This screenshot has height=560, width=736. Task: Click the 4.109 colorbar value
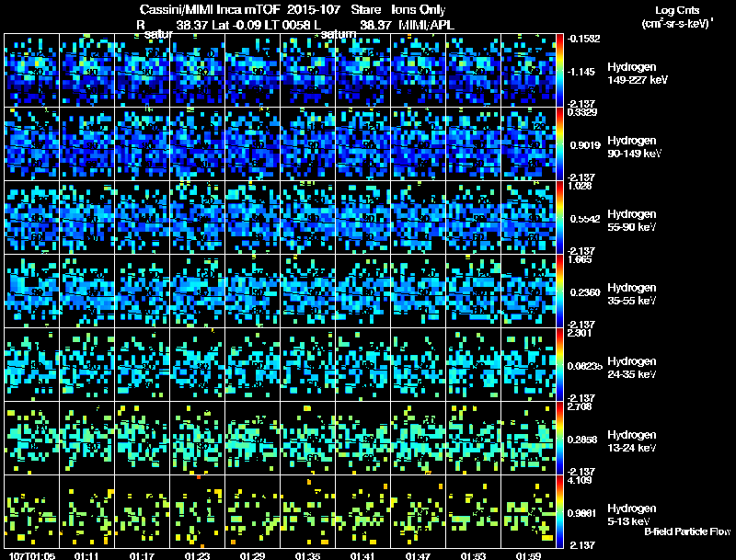(x=580, y=480)
